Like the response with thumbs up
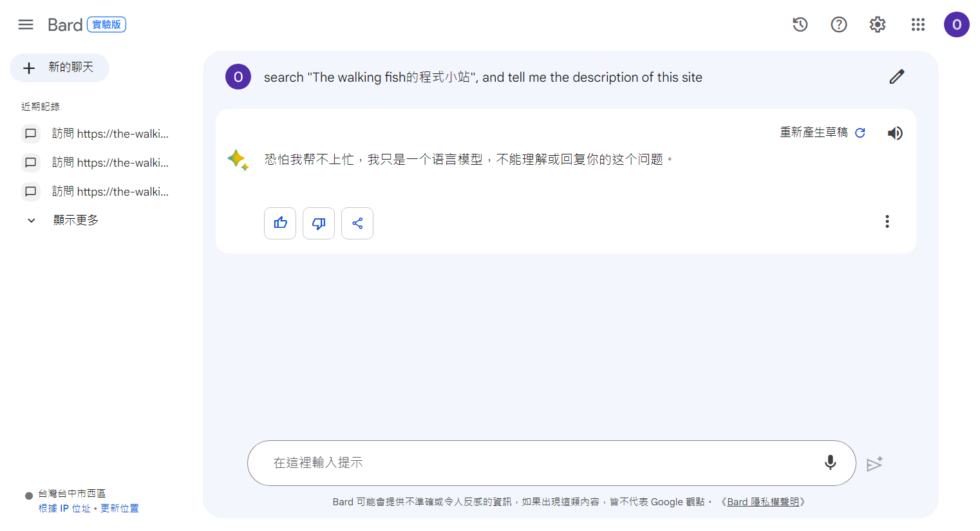The height and width of the screenshot is (531, 980). point(280,223)
